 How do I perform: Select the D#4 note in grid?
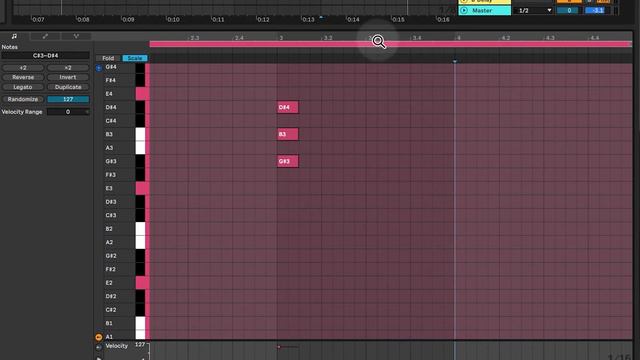pos(288,107)
